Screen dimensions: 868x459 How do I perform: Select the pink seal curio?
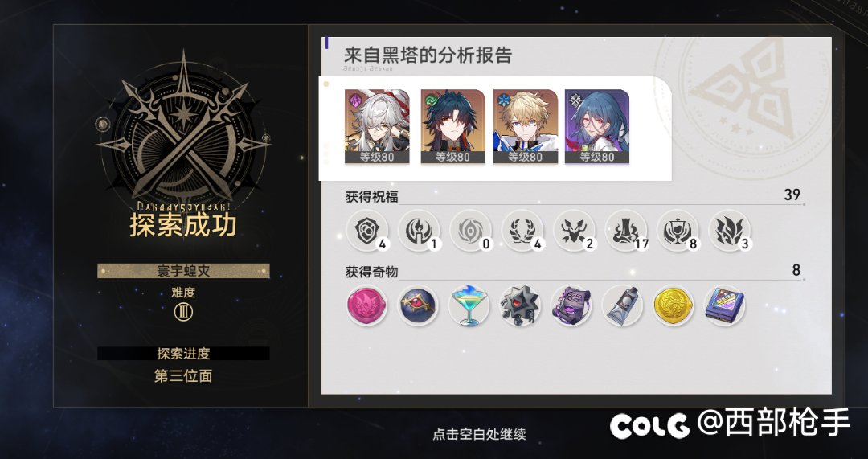(x=367, y=305)
